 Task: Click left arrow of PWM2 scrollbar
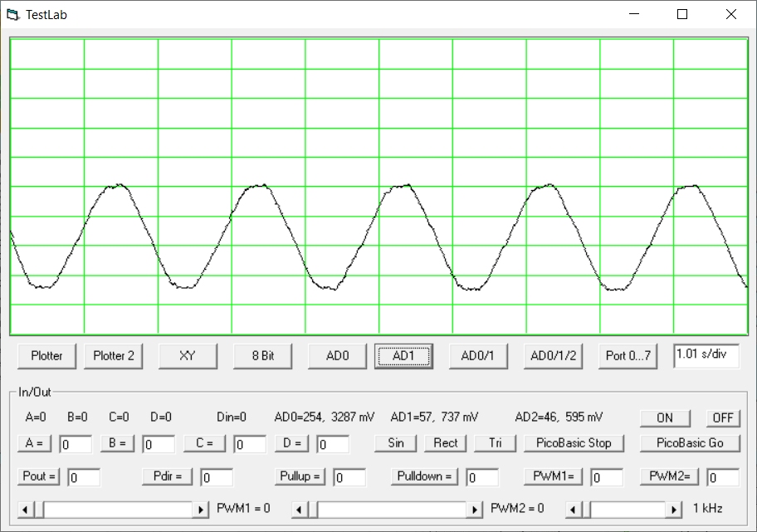coord(300,509)
